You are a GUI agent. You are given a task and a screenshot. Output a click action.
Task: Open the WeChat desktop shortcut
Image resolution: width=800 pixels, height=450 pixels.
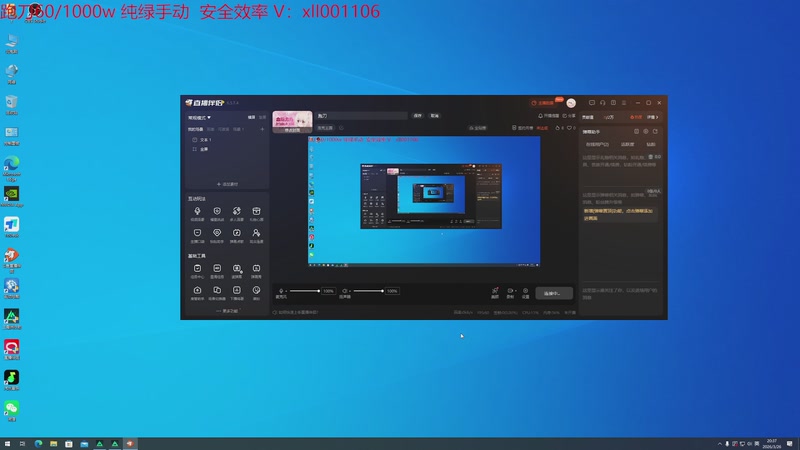click(x=11, y=411)
